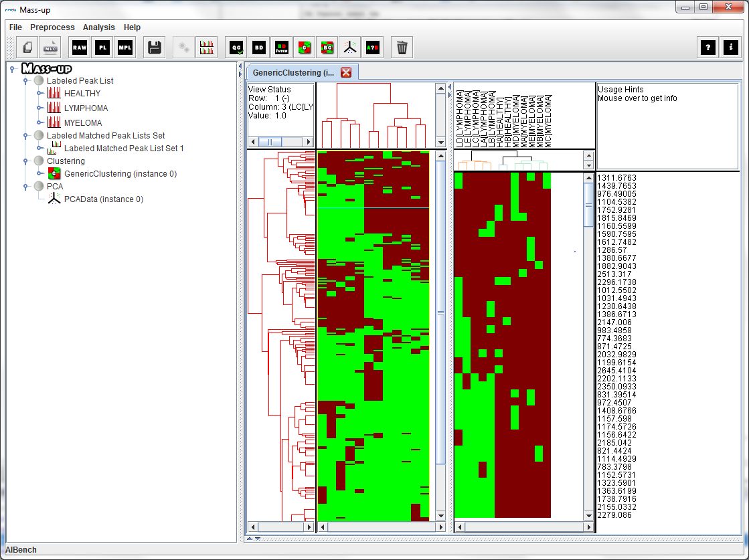This screenshot has height=560, width=749.
Task: Collapse the Labeled Peak List node
Action: (x=25, y=80)
